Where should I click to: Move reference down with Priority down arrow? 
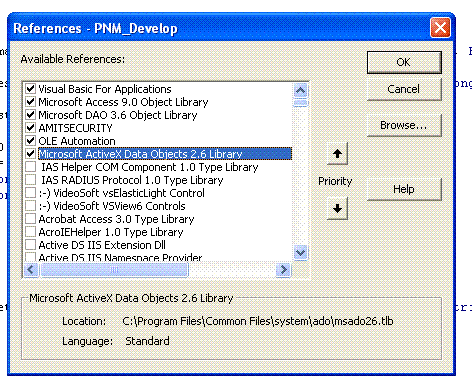pyautogui.click(x=337, y=208)
